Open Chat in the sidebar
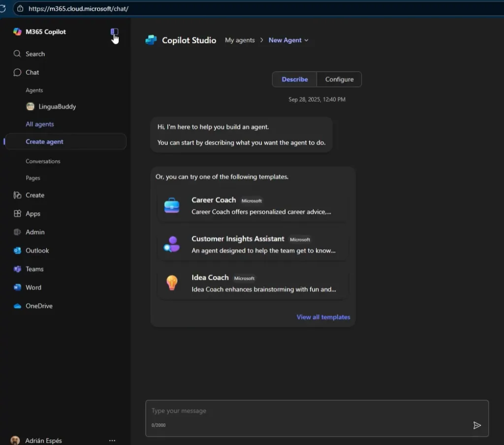Screen dimensions: 504x445 [x=32, y=73]
